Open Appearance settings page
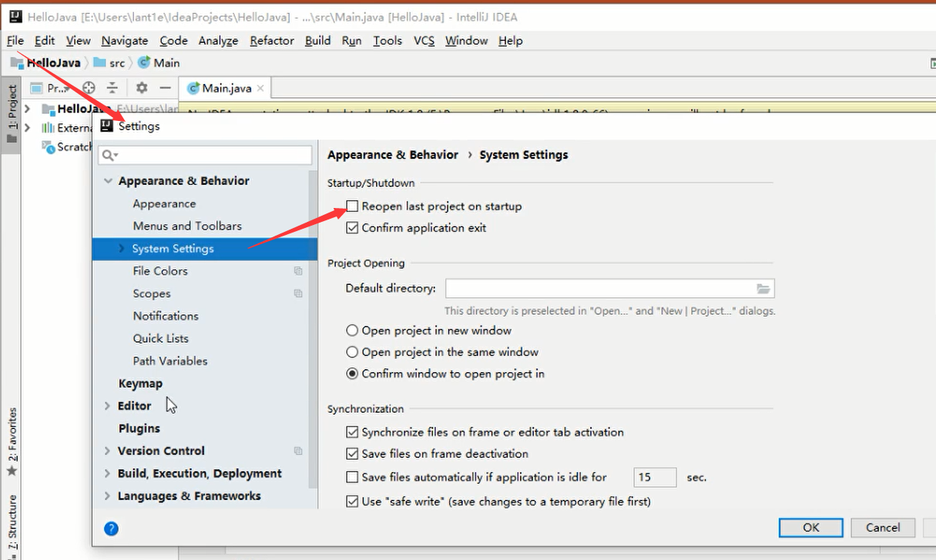 (x=164, y=204)
